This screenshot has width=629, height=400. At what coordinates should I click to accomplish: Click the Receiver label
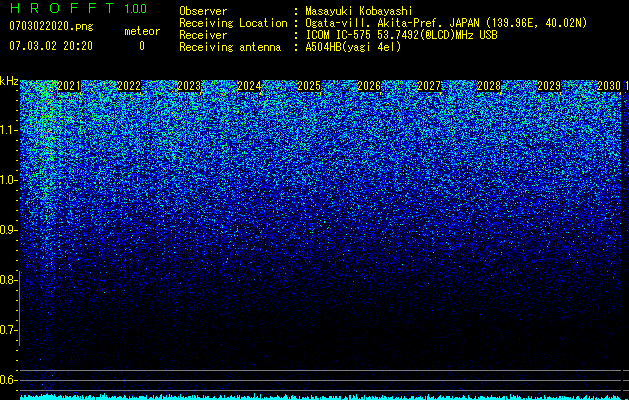(203, 35)
